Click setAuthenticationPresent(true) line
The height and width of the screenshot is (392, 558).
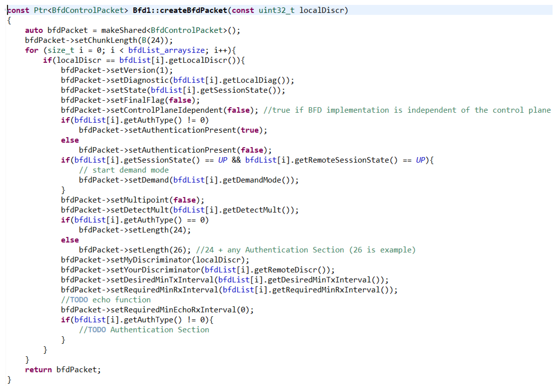click(173, 130)
